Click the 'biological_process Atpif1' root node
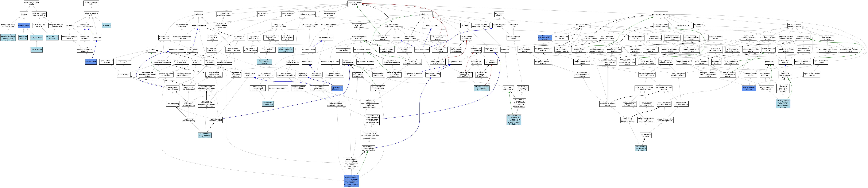The width and height of the screenshot is (868, 188). 354,3
